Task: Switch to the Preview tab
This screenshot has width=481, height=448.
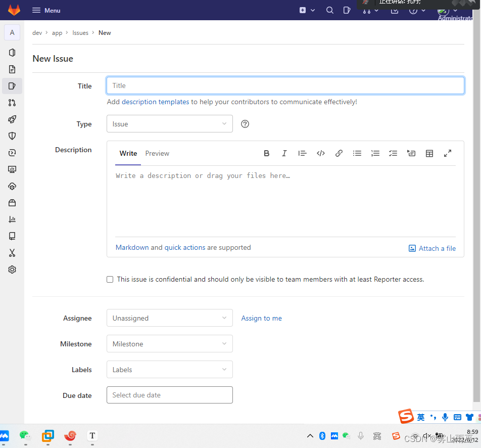Action: (x=157, y=153)
